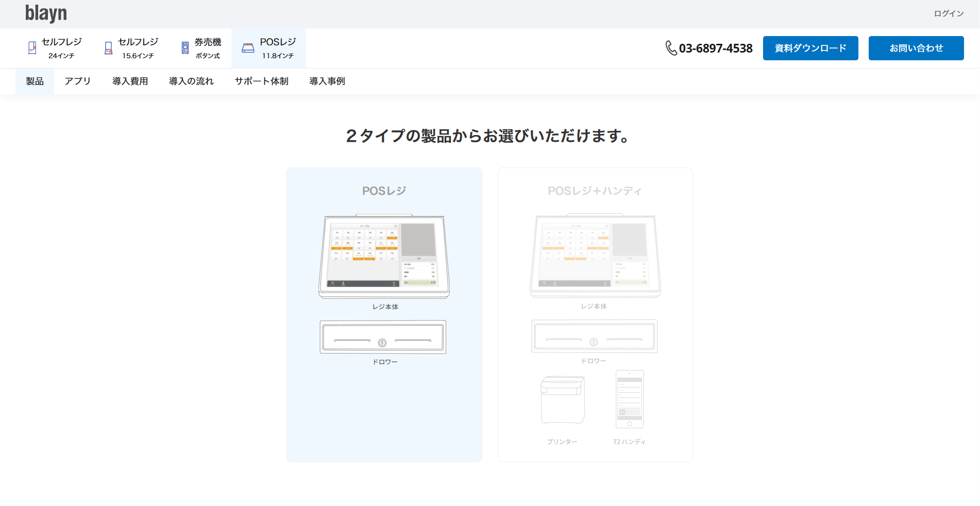Select the 24-inch self-register kiosk icon

coord(32,48)
